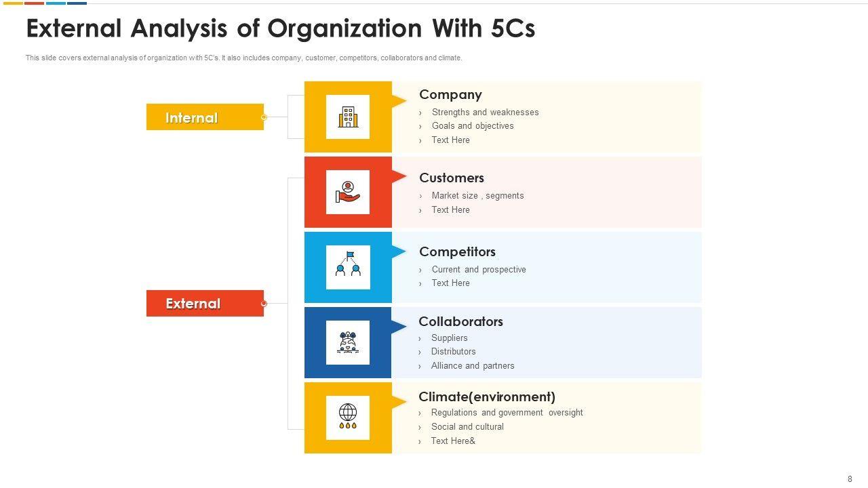
Task: Click the Company building icon
Action: click(348, 117)
